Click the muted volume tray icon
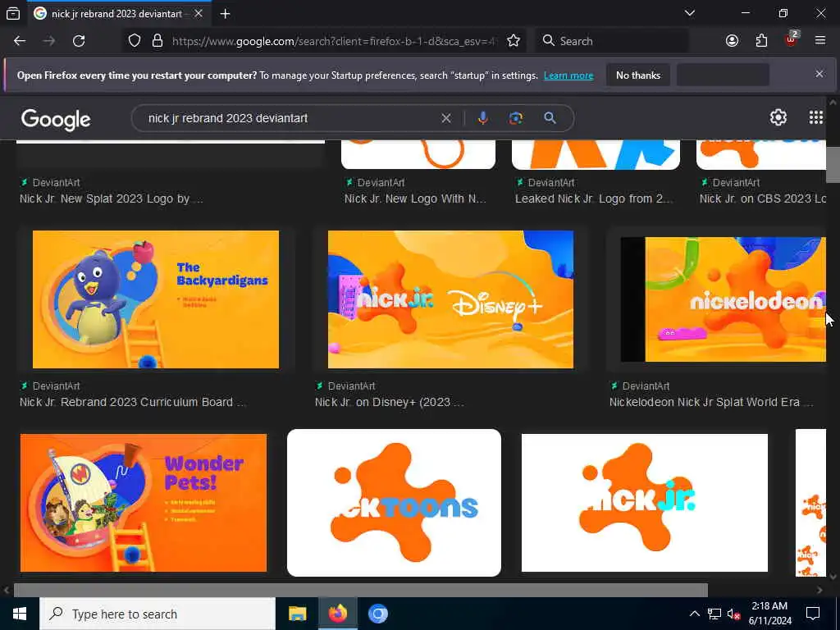Screen dimensions: 840x630 coord(734,614)
